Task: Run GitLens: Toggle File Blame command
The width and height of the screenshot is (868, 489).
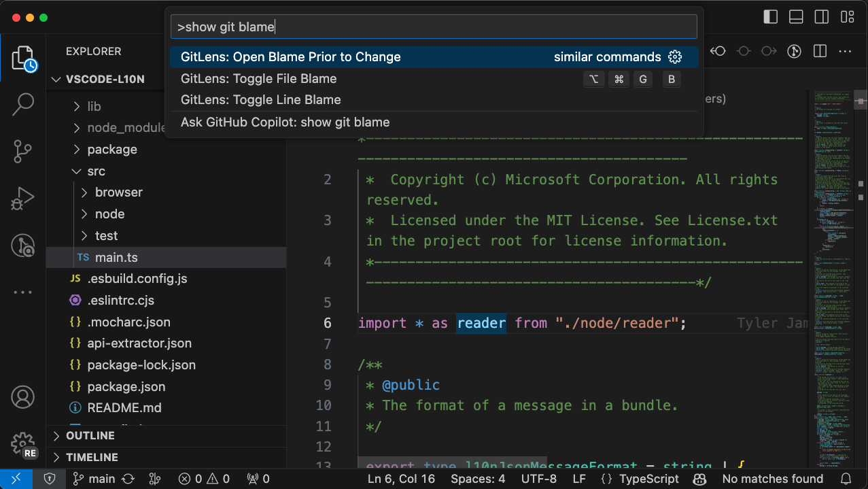Action: (x=258, y=79)
